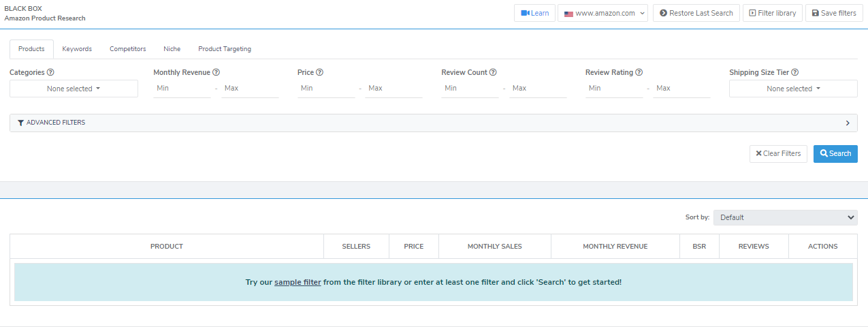868x327 pixels.
Task: Open the Filter library
Action: click(771, 13)
